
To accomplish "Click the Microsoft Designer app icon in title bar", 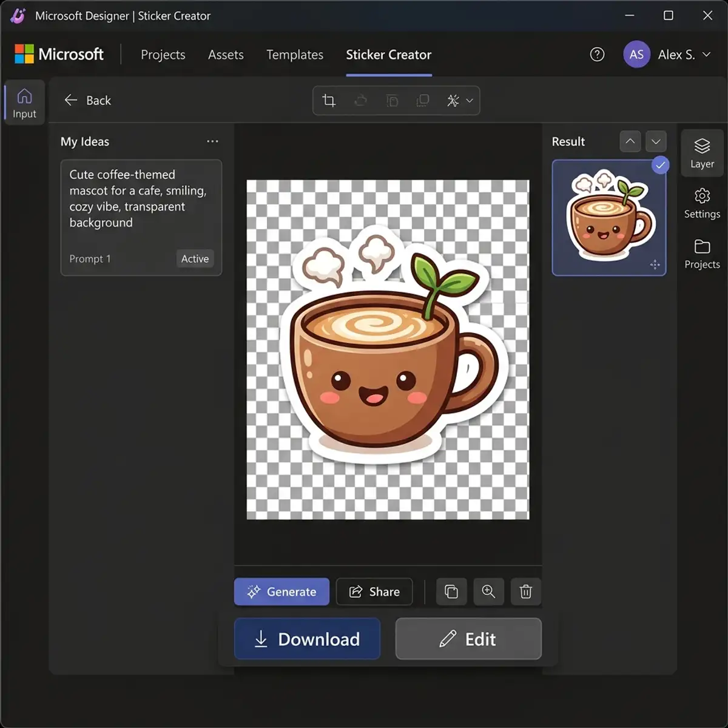I will (18, 16).
